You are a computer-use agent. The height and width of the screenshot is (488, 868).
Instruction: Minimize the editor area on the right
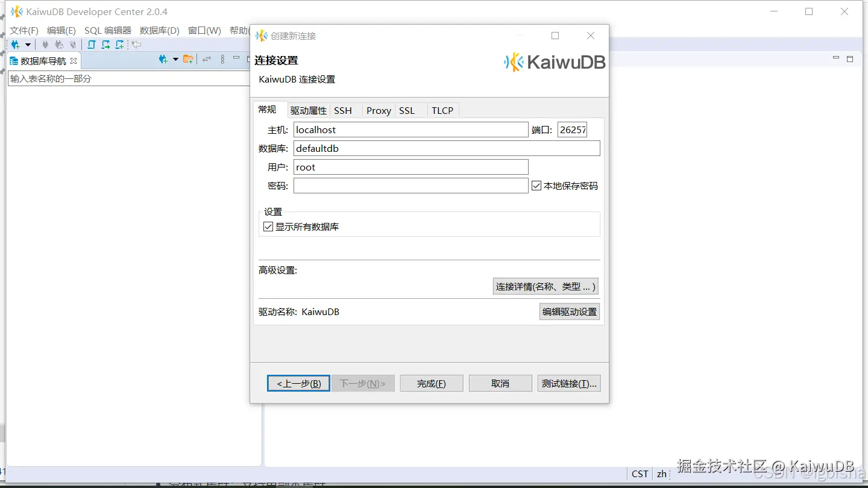point(836,58)
